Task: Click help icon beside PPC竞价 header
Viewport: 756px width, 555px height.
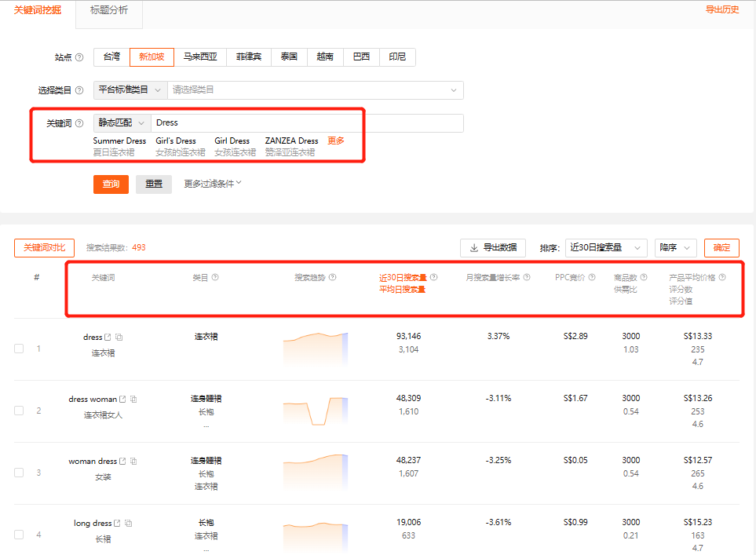Action: pyautogui.click(x=592, y=277)
